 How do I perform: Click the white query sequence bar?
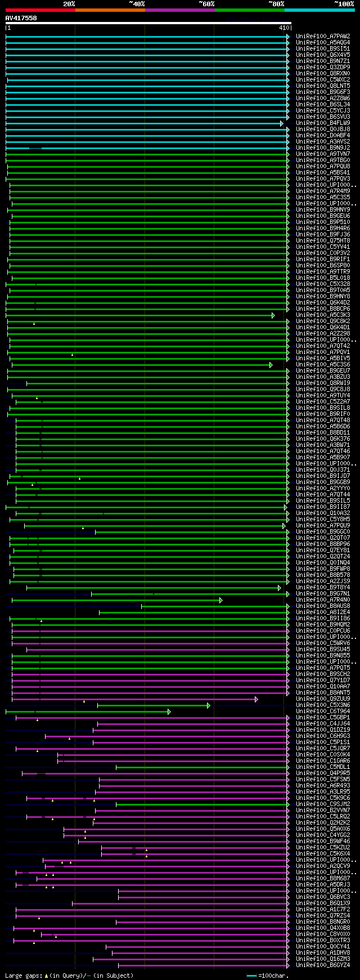(148, 23)
